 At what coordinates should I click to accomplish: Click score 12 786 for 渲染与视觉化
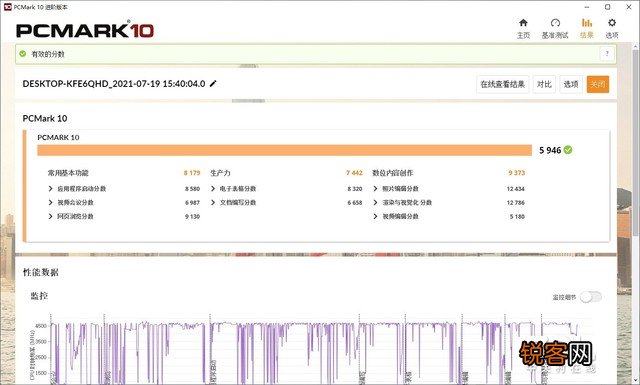click(x=516, y=203)
